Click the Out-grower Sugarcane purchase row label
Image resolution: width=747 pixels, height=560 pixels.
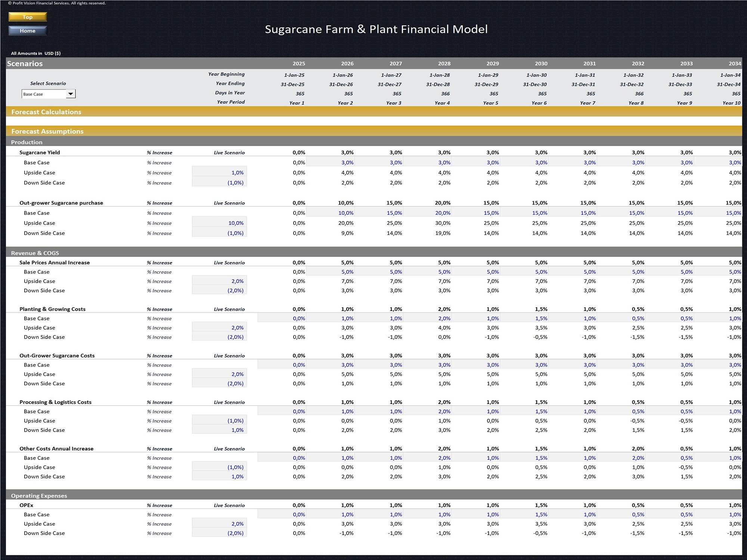(x=61, y=203)
